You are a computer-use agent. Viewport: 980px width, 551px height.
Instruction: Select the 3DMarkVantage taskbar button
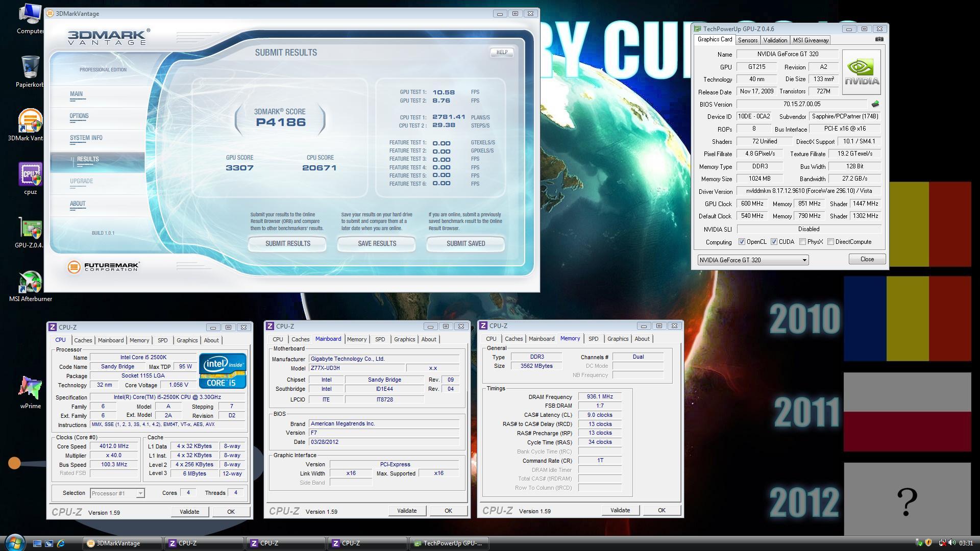point(122,543)
